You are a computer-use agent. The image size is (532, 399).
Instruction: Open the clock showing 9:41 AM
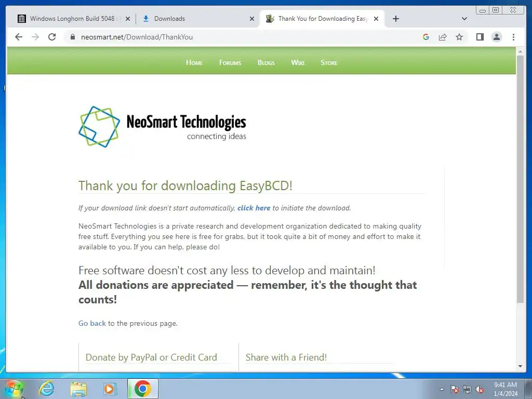pos(506,389)
